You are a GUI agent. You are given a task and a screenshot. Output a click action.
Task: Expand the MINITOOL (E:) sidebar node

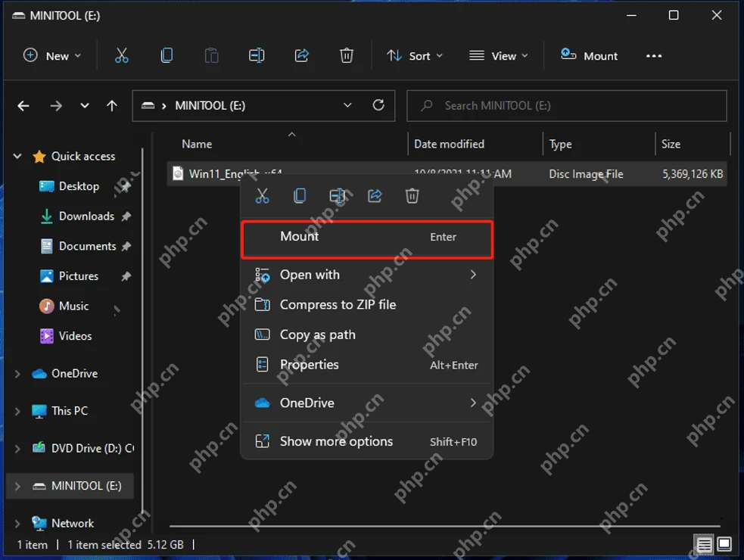(17, 486)
